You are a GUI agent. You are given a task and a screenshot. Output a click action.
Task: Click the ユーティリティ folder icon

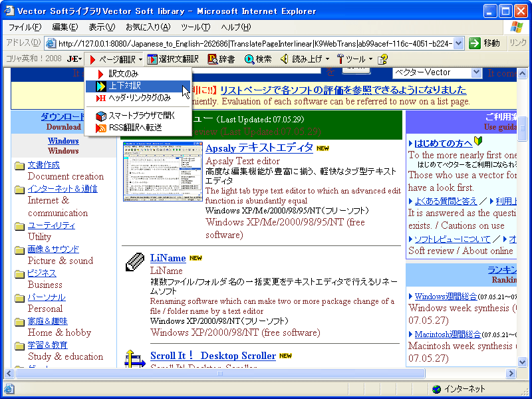tap(20, 226)
